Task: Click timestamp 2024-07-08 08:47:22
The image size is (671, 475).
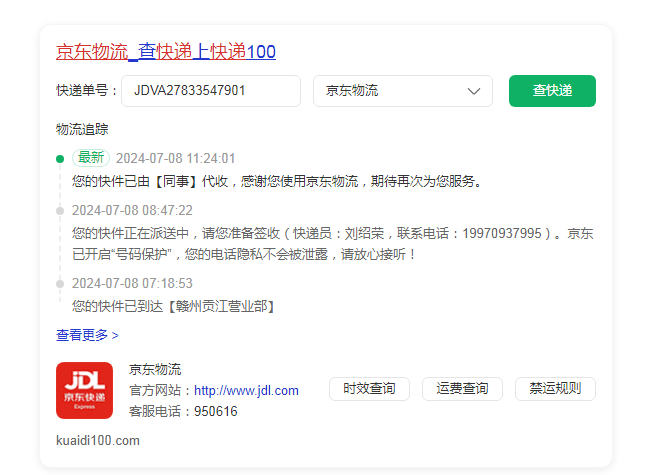Action: point(132,211)
